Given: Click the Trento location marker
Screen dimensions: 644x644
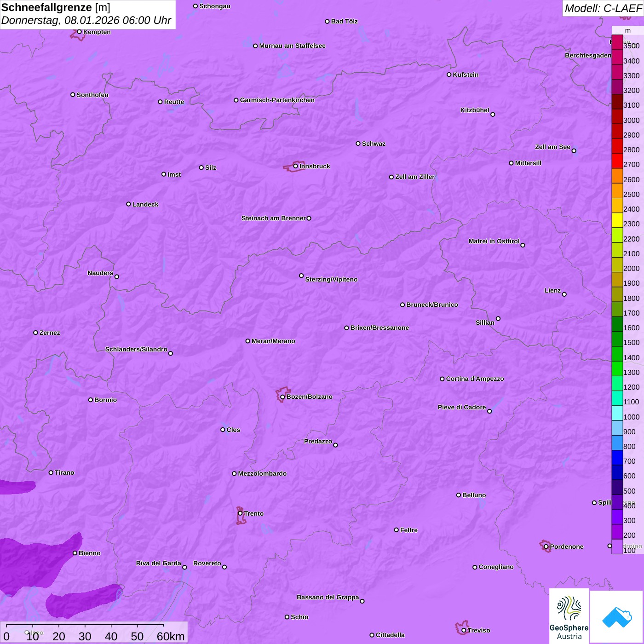Looking at the screenshot, I should click(x=240, y=513).
